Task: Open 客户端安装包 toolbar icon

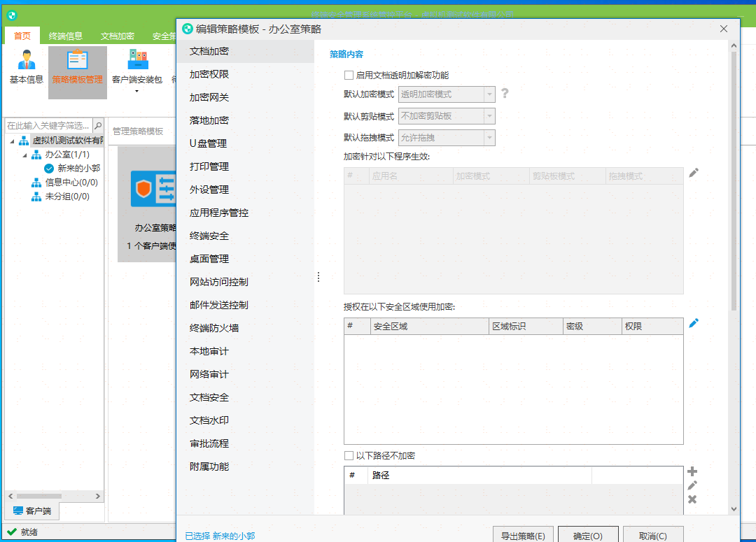Action: click(x=137, y=67)
